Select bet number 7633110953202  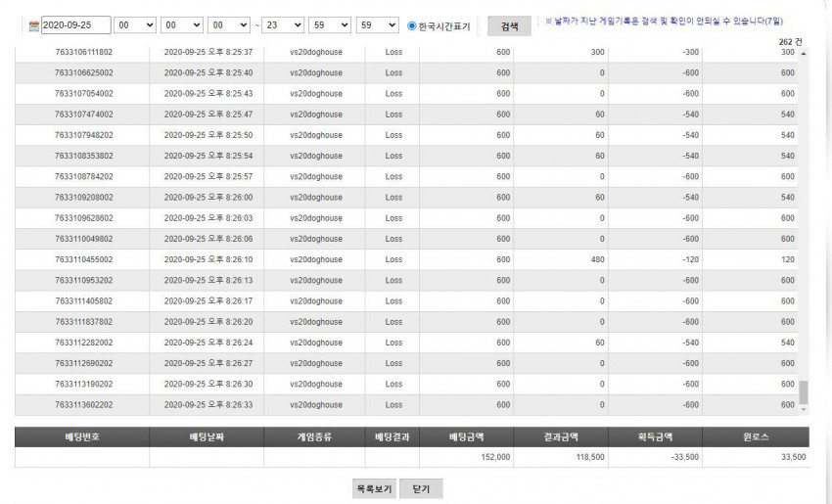click(x=84, y=280)
